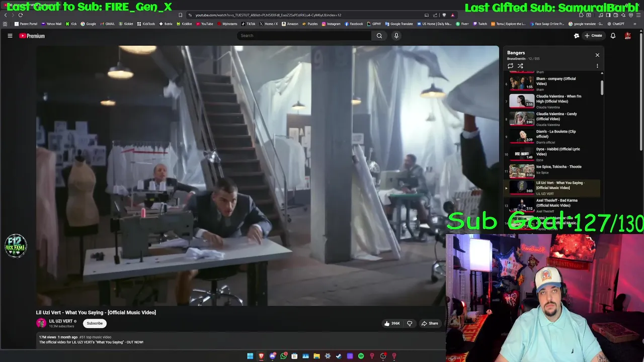Image resolution: width=644 pixels, height=362 pixels.
Task: Click the video player to pause
Action: pyautogui.click(x=267, y=176)
